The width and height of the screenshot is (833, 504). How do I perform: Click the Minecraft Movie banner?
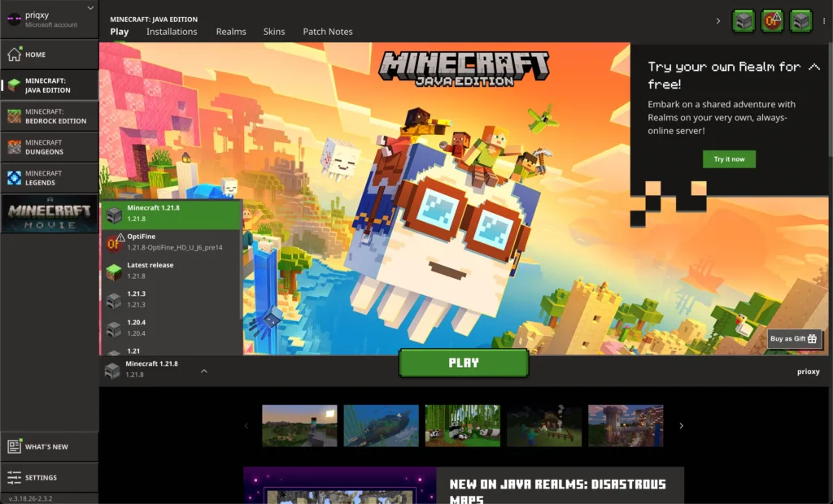pos(49,214)
